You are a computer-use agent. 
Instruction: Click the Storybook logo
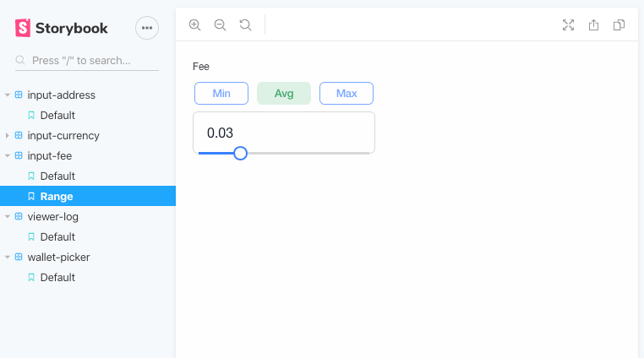[61, 28]
